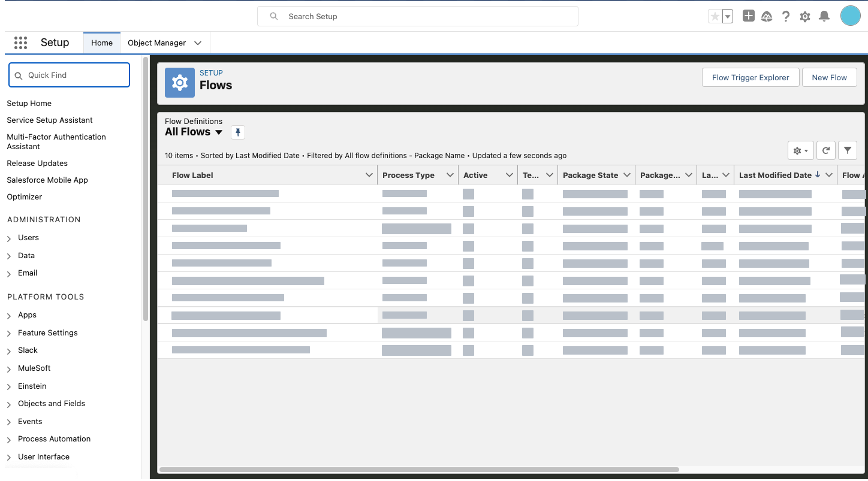
Task: Sort by Last Modified Date column
Action: tap(775, 175)
